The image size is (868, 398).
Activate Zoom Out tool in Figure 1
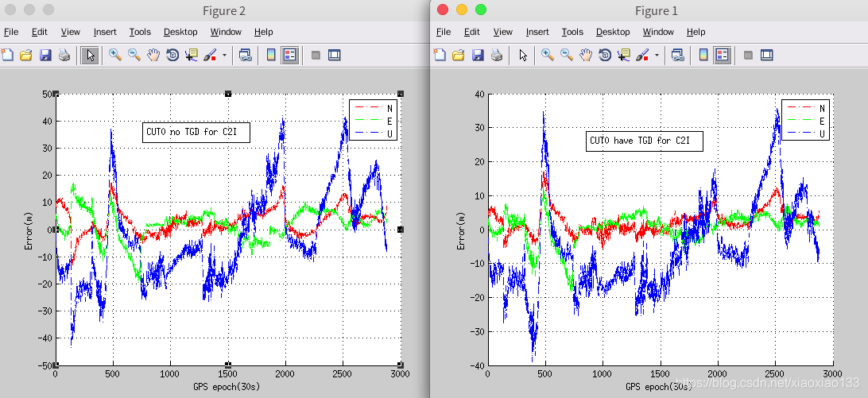pyautogui.click(x=566, y=55)
